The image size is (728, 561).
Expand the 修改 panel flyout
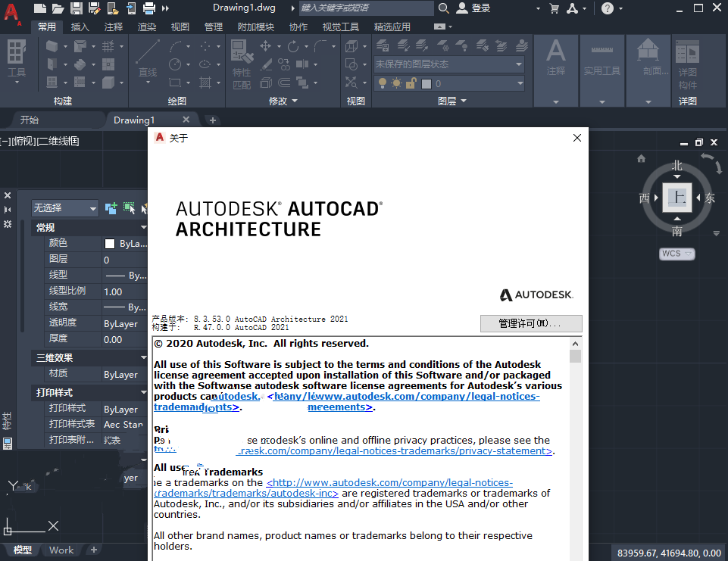(x=283, y=101)
